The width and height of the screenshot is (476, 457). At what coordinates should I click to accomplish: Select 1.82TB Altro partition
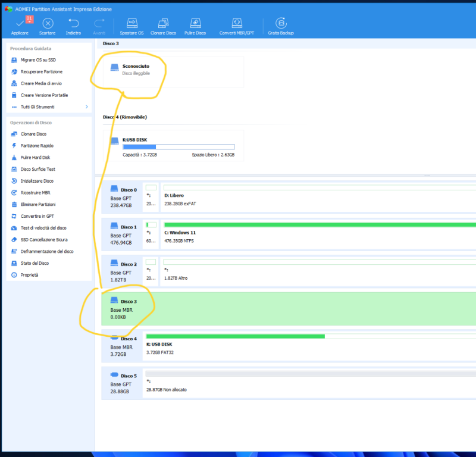(318, 272)
